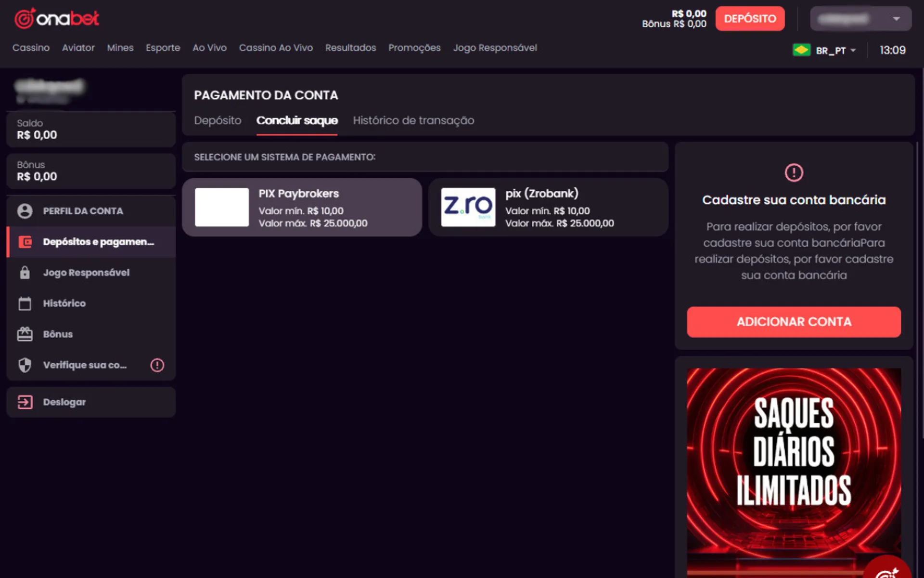Viewport: 924px width, 578px height.
Task: Click the Saques Diários Ilimitados banner
Action: tap(794, 473)
